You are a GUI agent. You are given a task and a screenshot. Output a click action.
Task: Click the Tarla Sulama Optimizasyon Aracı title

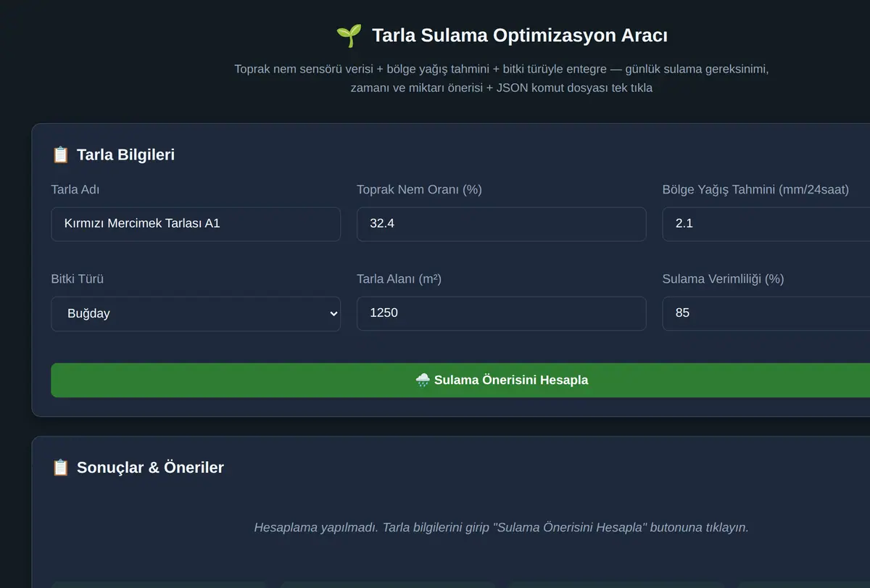tap(520, 36)
